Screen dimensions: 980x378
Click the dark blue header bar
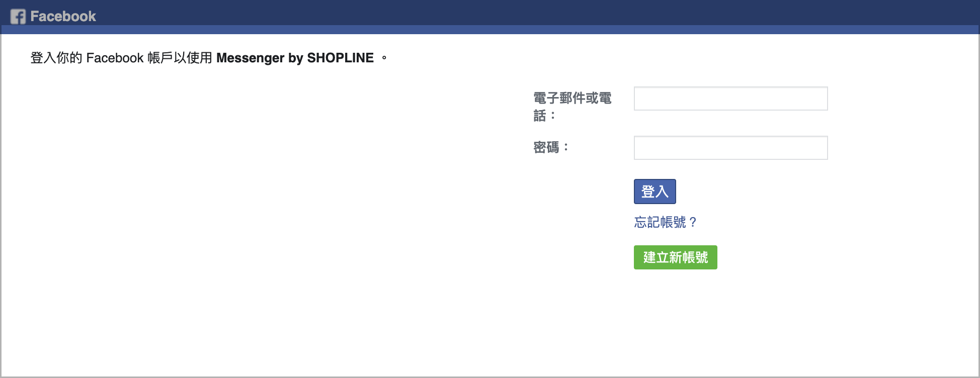click(503, 12)
